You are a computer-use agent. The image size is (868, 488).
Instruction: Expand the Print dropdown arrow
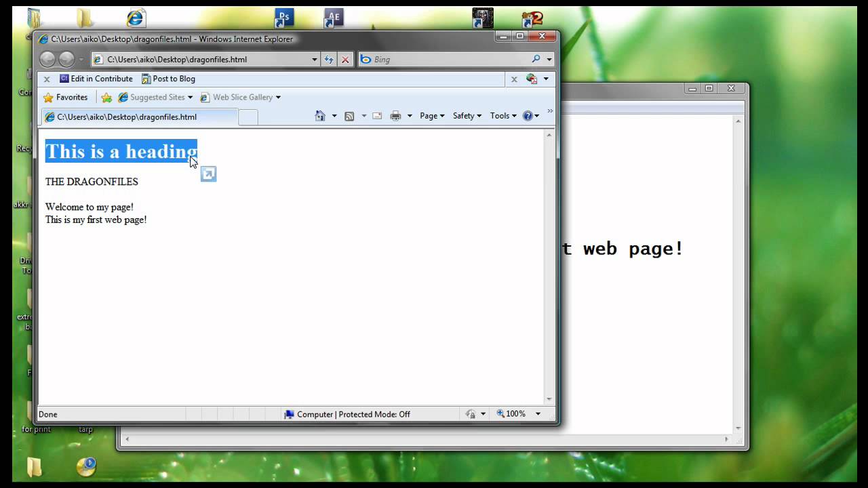point(410,117)
